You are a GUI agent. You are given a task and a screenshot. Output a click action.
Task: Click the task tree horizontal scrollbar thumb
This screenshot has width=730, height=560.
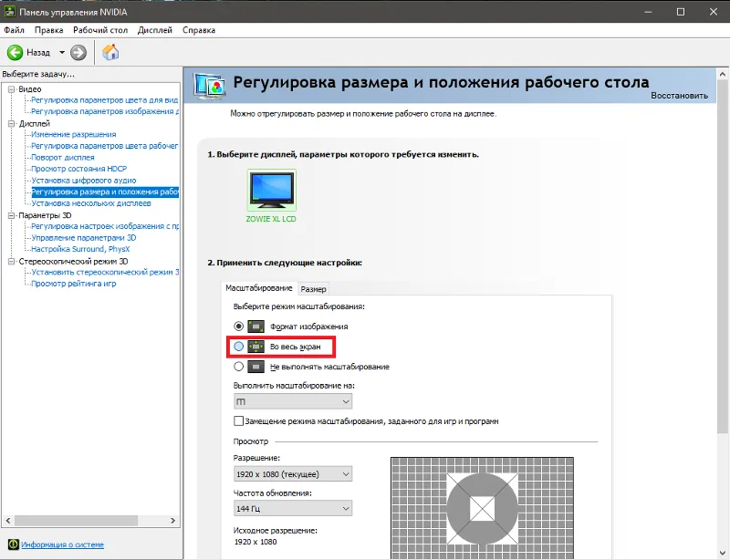point(77,521)
